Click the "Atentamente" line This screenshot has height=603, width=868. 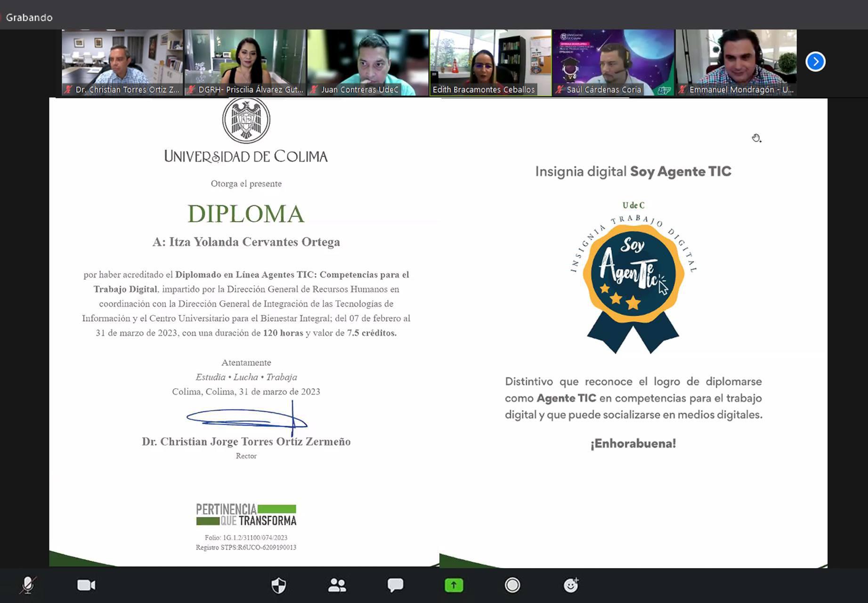coord(246,363)
